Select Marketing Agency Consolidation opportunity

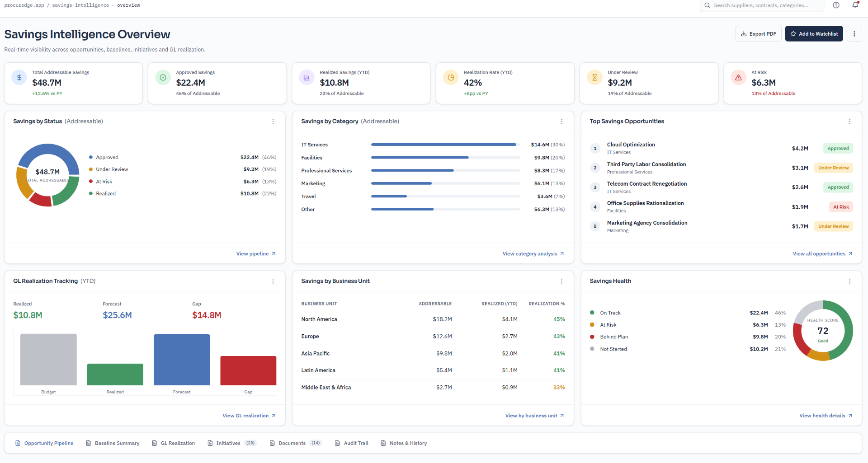pos(721,226)
